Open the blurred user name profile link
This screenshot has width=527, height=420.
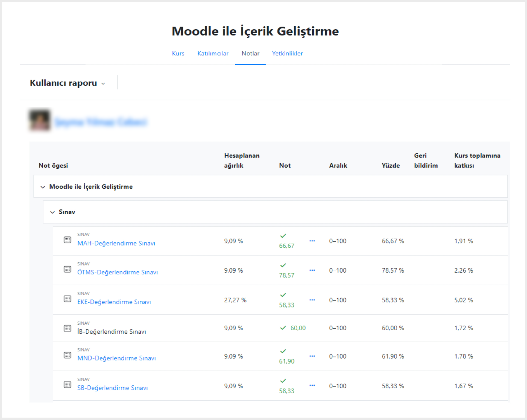click(x=101, y=122)
